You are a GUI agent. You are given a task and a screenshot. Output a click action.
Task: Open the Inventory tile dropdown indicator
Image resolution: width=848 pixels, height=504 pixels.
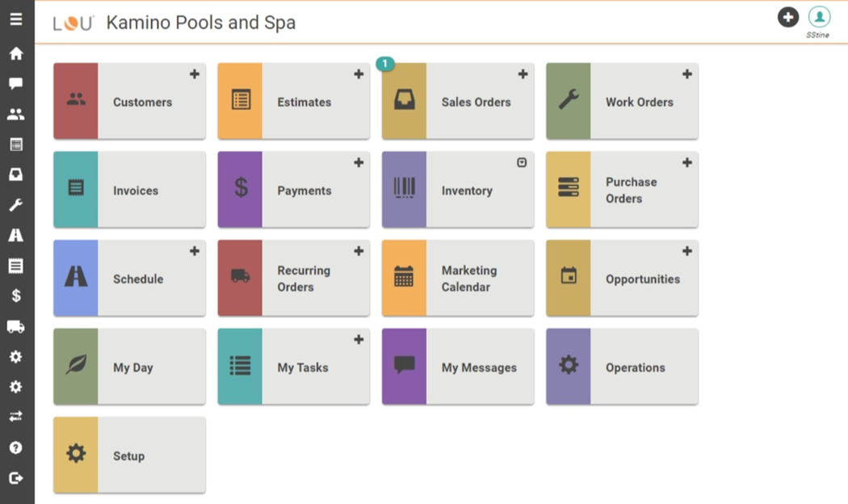(x=522, y=162)
